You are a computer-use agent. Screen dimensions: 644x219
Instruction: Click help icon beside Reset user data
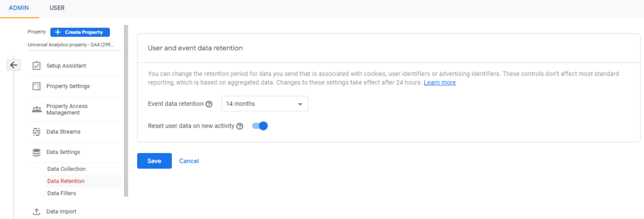tap(240, 126)
